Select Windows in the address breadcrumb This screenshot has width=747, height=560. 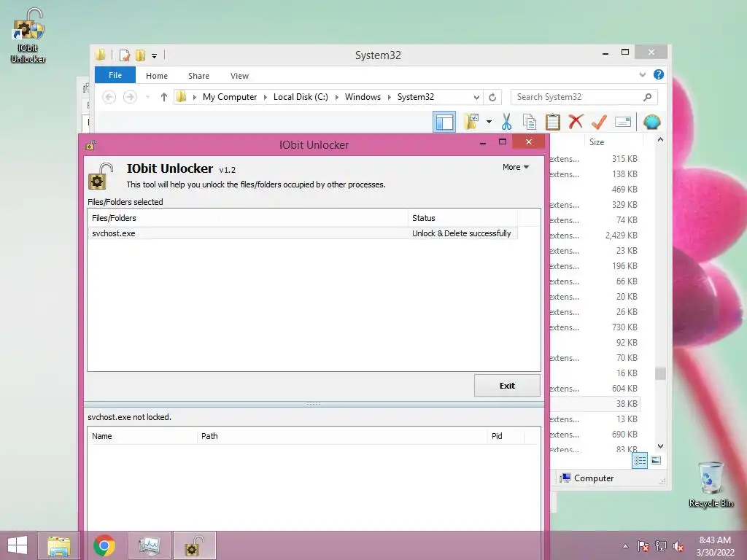363,97
